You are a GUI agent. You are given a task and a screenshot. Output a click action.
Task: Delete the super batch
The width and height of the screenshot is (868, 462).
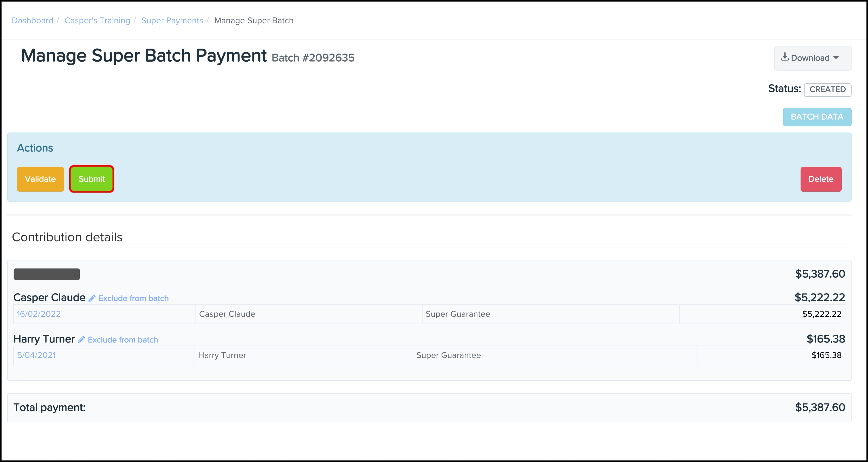pos(820,179)
